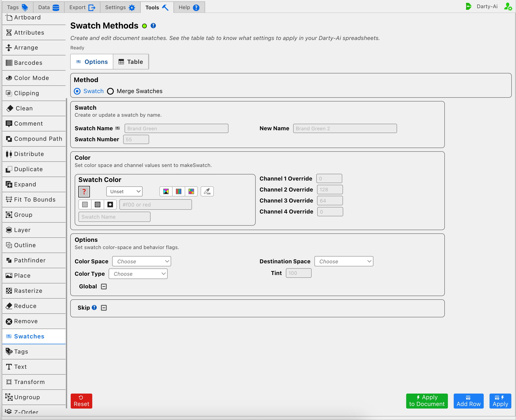Open the Transform tool
The height and width of the screenshot is (420, 516).
pyautogui.click(x=34, y=382)
